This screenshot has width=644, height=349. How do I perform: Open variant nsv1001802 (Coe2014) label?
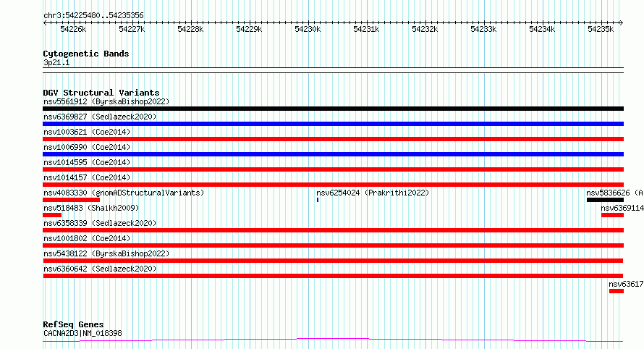point(87,238)
